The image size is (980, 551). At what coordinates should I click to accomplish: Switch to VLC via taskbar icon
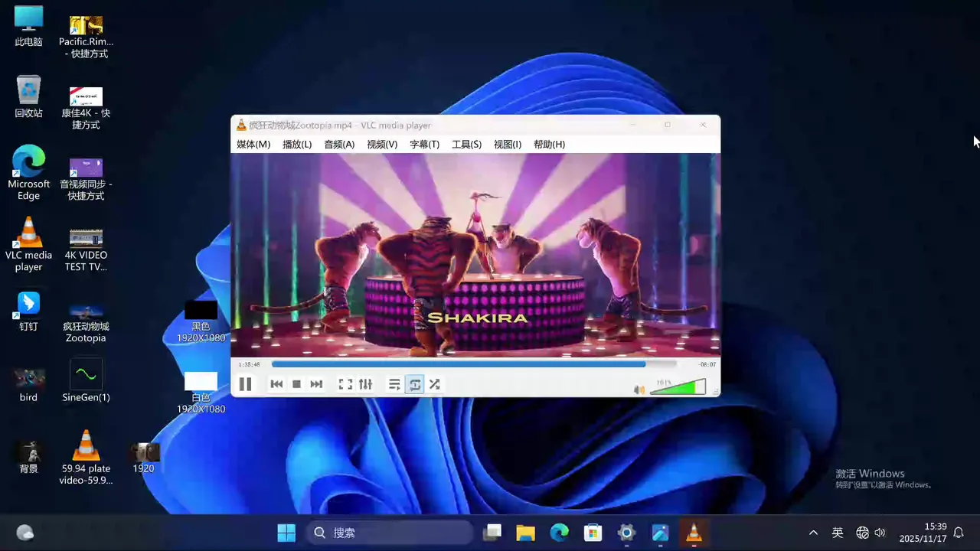(x=694, y=533)
